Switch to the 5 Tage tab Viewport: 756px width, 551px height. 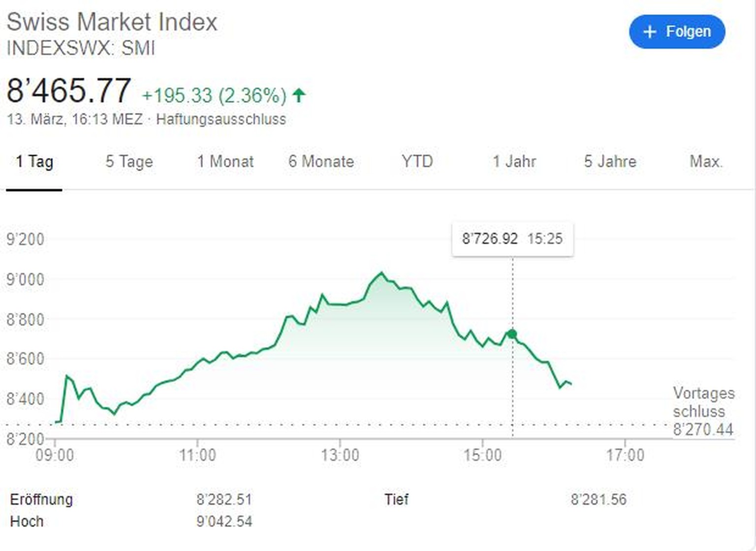(129, 162)
